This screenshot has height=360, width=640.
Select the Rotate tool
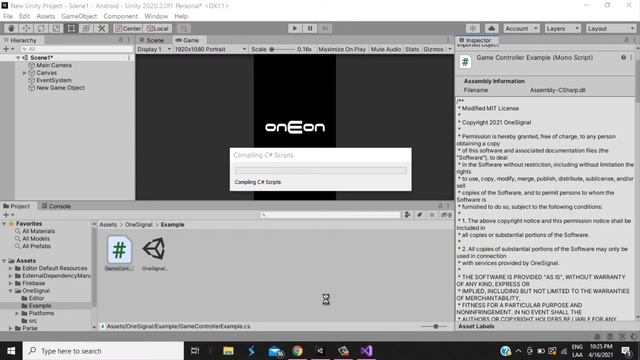(x=41, y=28)
